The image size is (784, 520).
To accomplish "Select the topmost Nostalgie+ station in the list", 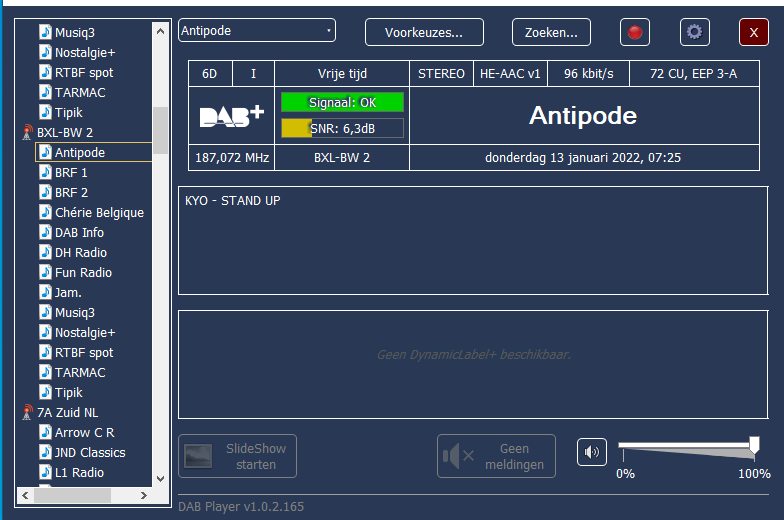I will point(85,52).
